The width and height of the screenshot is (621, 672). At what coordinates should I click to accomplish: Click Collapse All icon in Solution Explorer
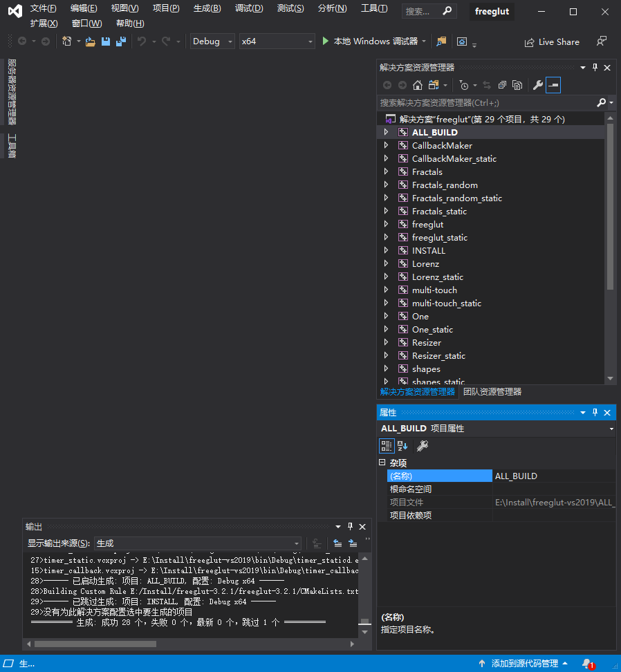pyautogui.click(x=502, y=85)
